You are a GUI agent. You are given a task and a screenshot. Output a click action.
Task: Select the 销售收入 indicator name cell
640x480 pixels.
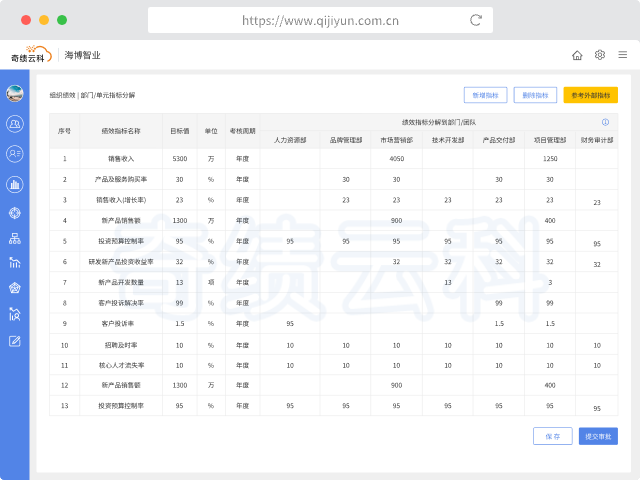[121, 158]
